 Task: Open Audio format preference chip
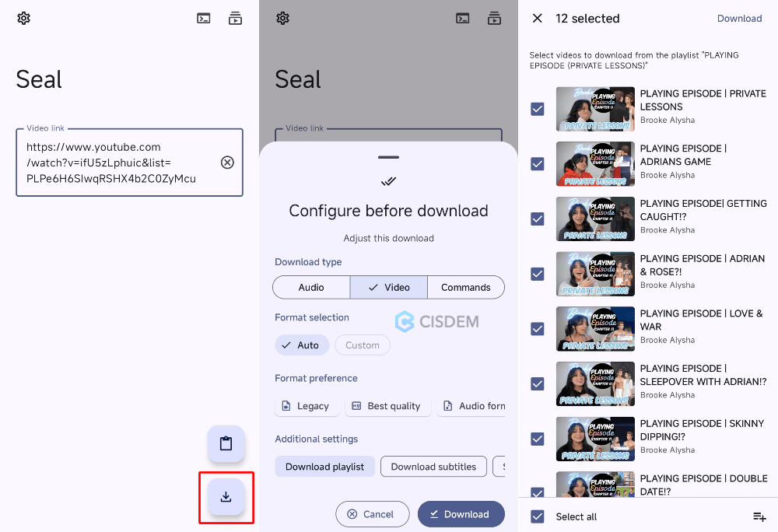(x=471, y=406)
